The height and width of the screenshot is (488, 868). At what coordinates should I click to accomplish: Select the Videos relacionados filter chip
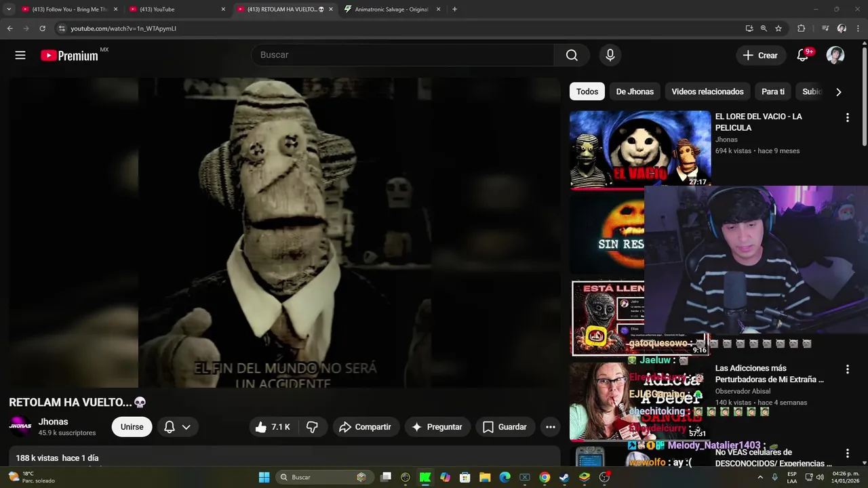coord(707,91)
